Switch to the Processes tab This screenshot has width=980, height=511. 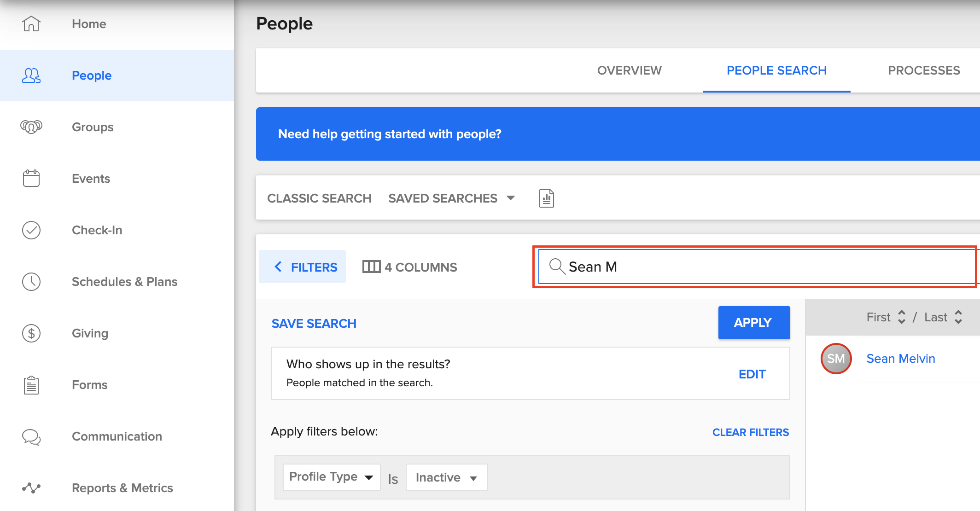click(x=923, y=70)
